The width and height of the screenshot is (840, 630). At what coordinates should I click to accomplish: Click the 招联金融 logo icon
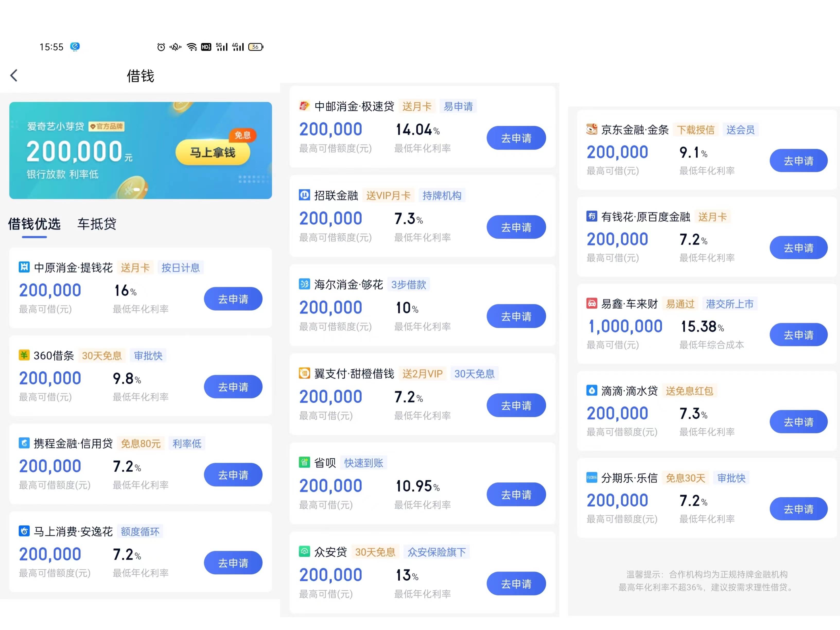[304, 195]
